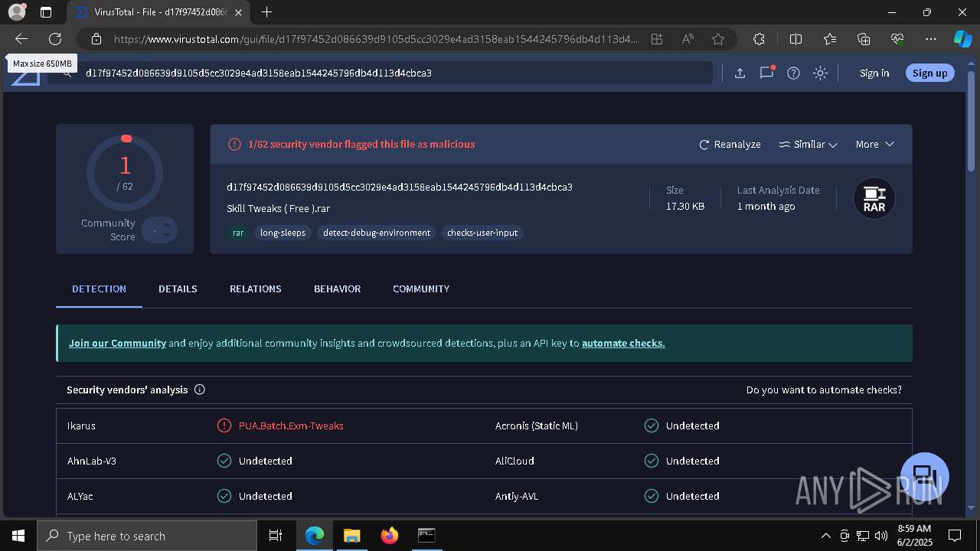Open the Windows notification center
The image size is (980, 551).
[x=955, y=536]
